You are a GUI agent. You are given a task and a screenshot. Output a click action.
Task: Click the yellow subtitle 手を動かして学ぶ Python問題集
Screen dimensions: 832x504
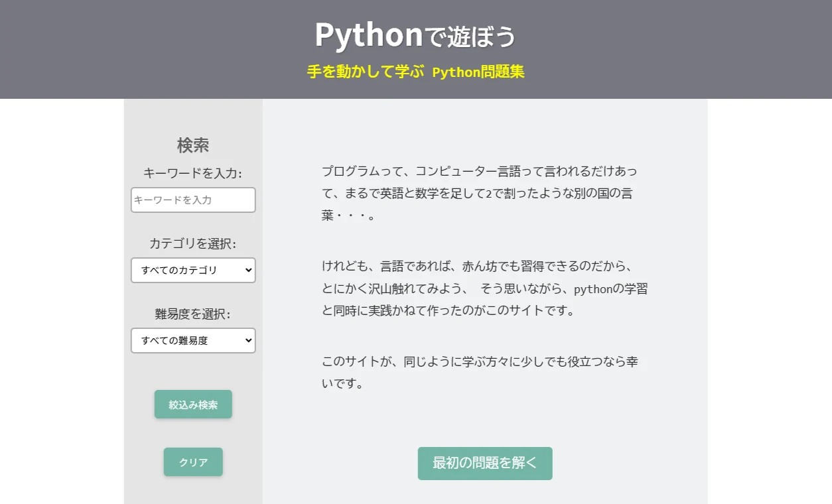(x=415, y=72)
